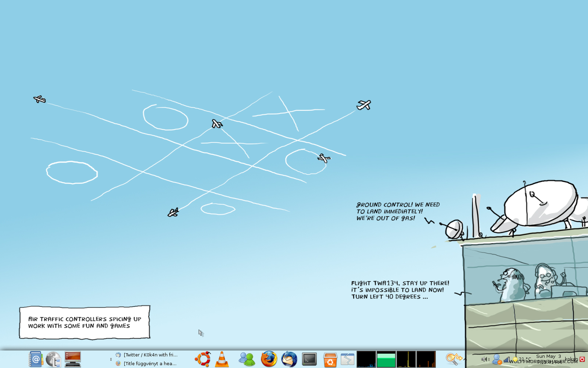Launch Firefox browser
588x368 pixels.
pos(269,359)
